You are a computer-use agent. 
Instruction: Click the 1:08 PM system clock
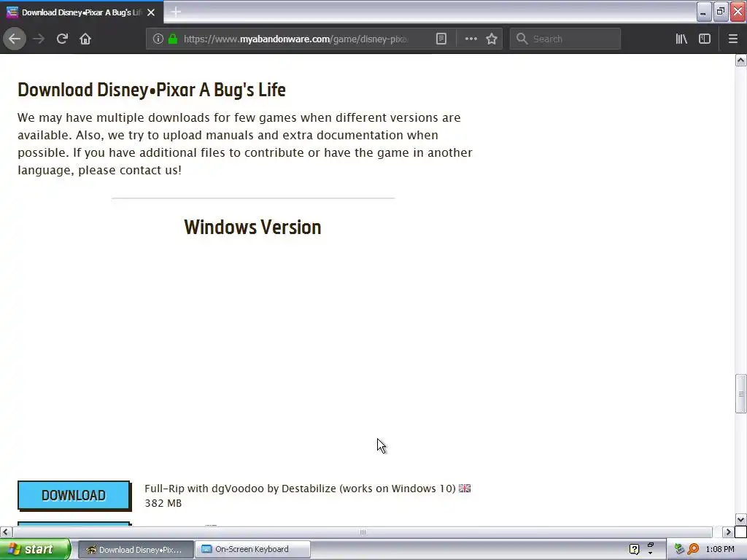pyautogui.click(x=720, y=549)
